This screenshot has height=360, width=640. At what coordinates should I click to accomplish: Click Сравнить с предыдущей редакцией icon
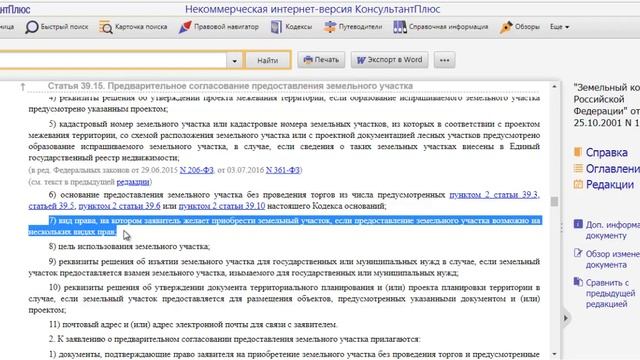pyautogui.click(x=578, y=282)
